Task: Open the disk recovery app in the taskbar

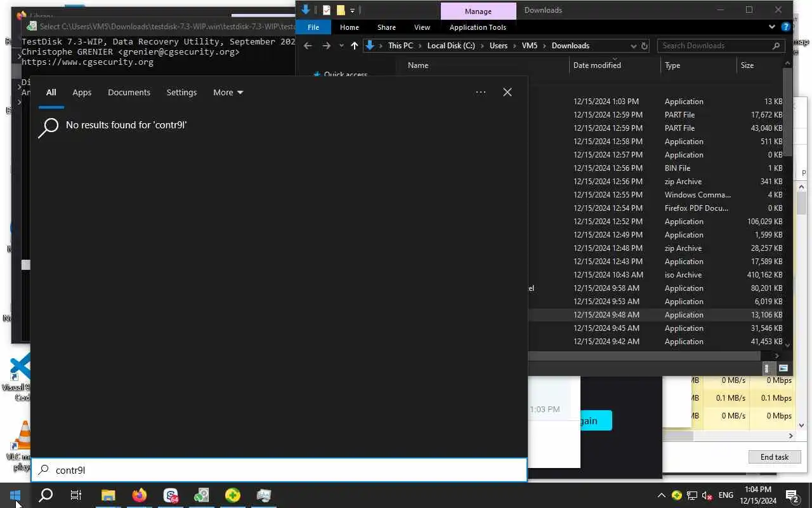Action: [x=202, y=495]
